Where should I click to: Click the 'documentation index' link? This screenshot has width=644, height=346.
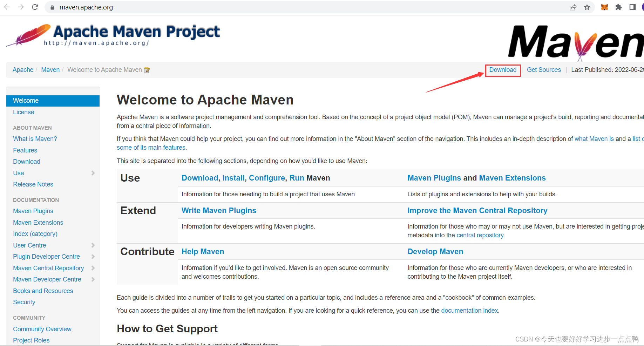[x=469, y=311]
